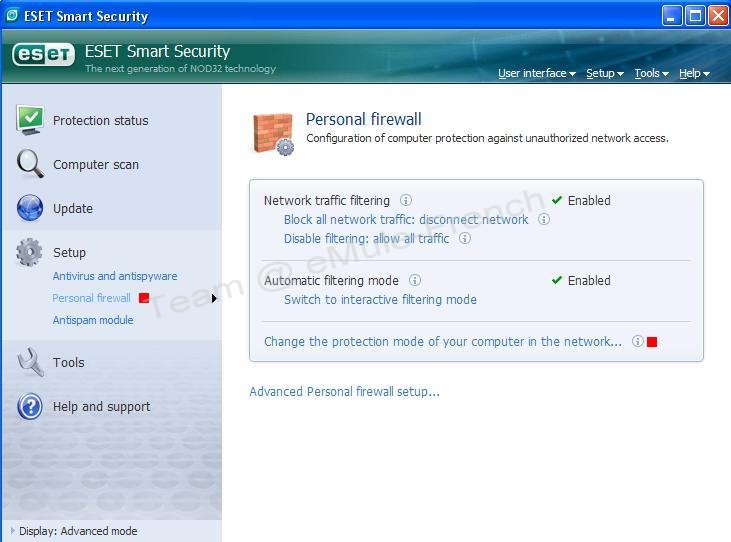Click Automatic filtering mode label
731x542 pixels.
331,280
